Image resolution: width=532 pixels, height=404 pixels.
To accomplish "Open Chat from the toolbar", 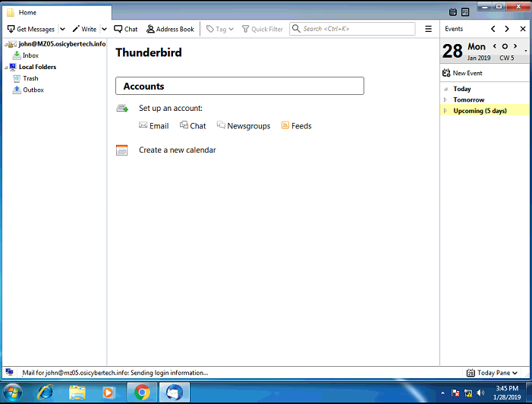I will coord(125,29).
